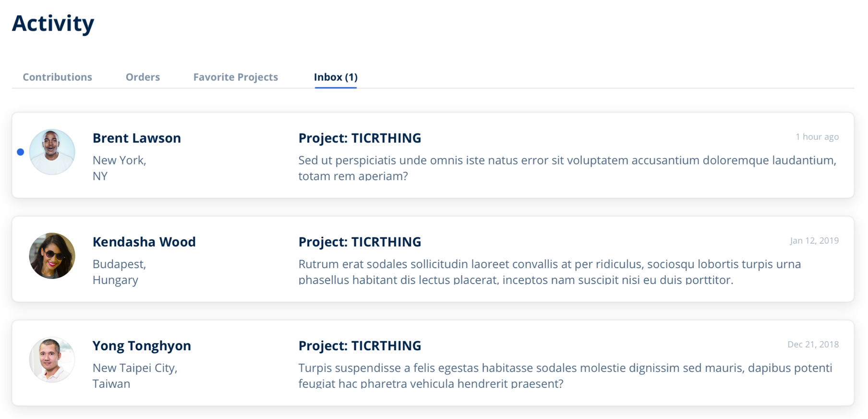
Task: Open Project: TICRTHING title in Brent's message
Action: (360, 138)
